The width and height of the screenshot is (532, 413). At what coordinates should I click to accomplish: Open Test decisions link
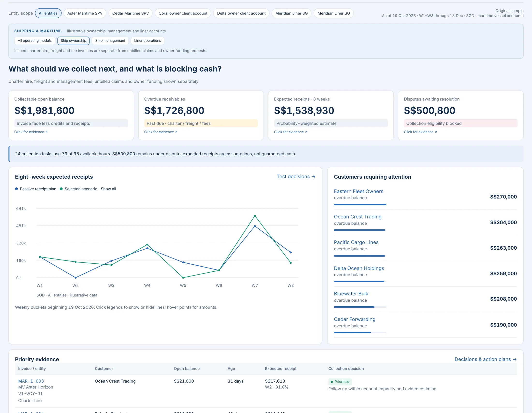click(x=296, y=176)
